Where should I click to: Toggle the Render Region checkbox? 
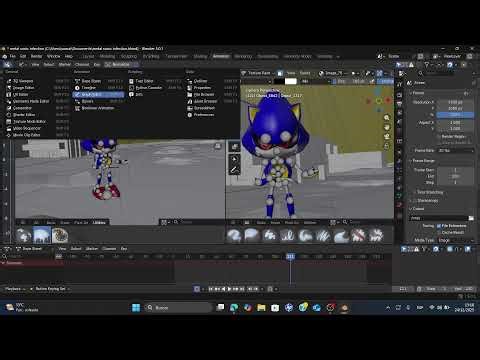point(439,137)
